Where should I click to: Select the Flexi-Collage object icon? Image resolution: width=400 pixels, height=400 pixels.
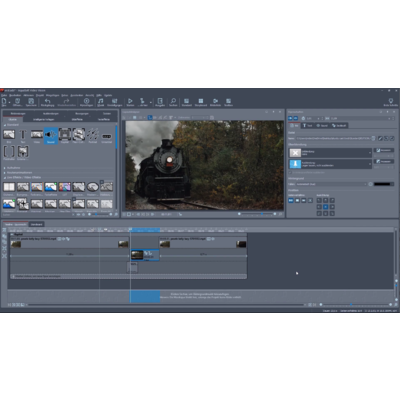click(79, 135)
